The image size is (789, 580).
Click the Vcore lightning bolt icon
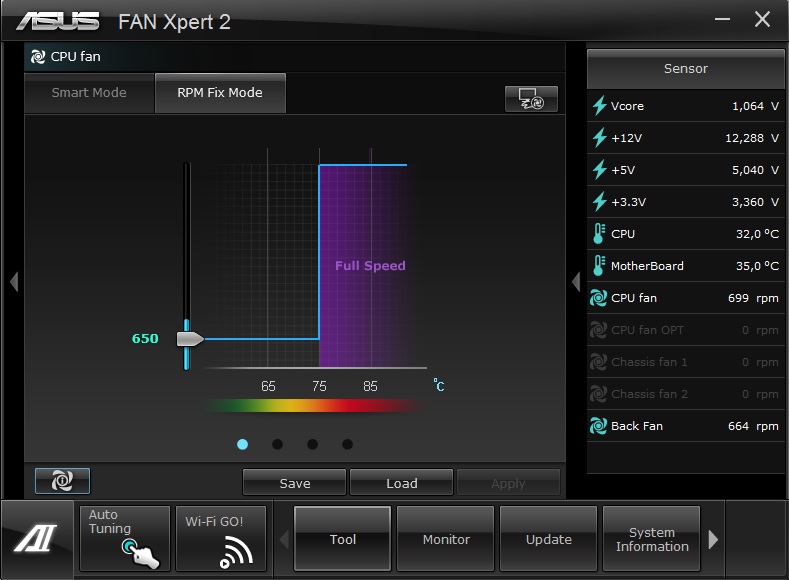pyautogui.click(x=599, y=106)
